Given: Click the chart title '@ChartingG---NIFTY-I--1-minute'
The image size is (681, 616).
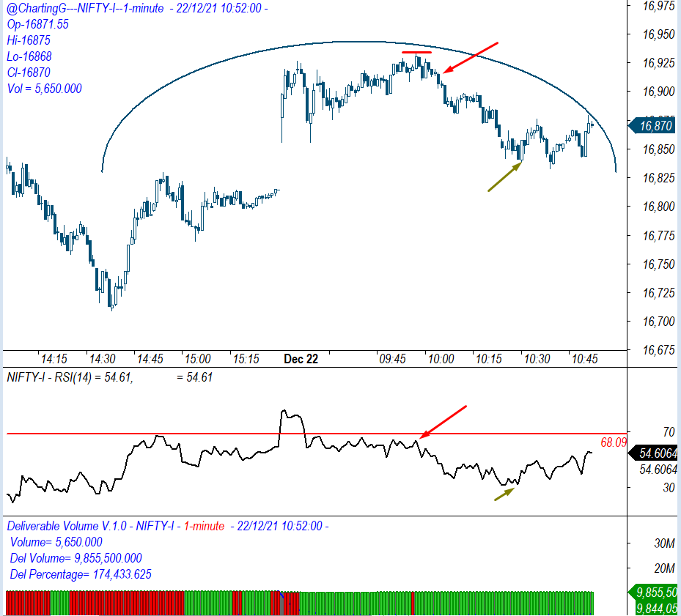Looking at the screenshot, I should [x=85, y=8].
